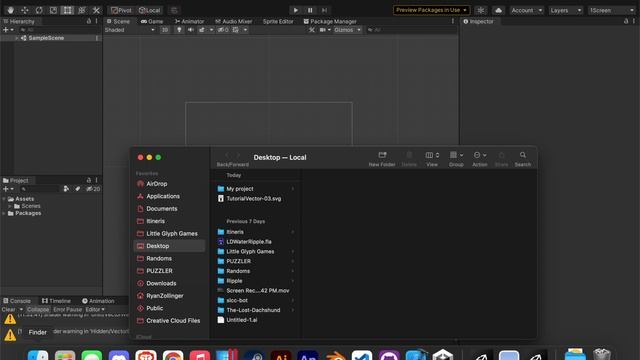Select the Move tool in Unity toolbar
The height and width of the screenshot is (360, 640).
click(24, 10)
